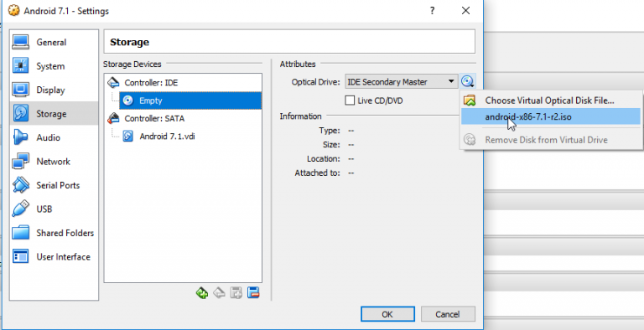Open the System settings category
Screen dimensions: 644x330
pos(54,66)
